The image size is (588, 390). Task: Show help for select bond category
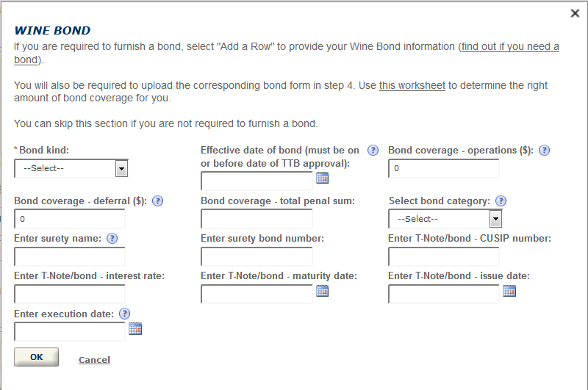coord(501,201)
